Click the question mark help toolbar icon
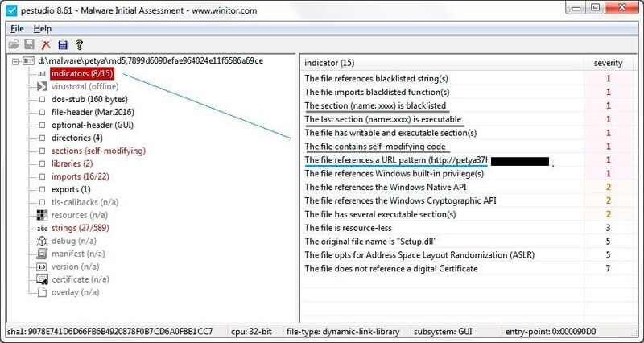 [x=79, y=44]
